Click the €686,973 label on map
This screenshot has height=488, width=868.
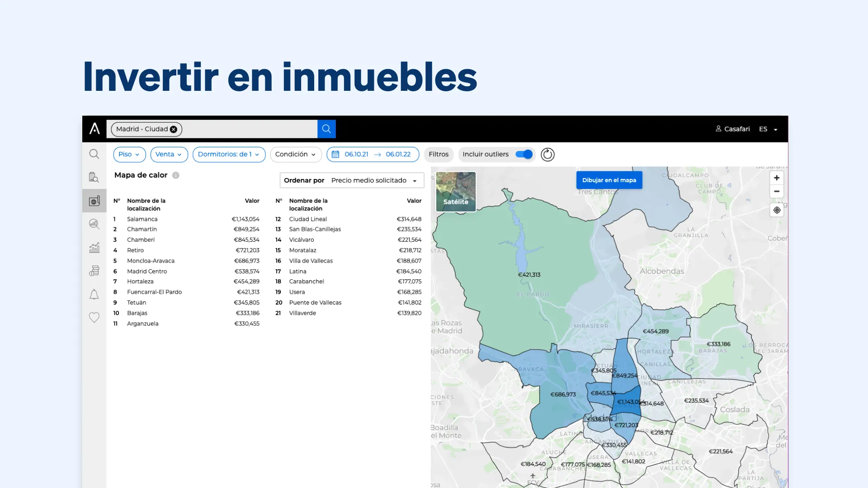click(563, 394)
